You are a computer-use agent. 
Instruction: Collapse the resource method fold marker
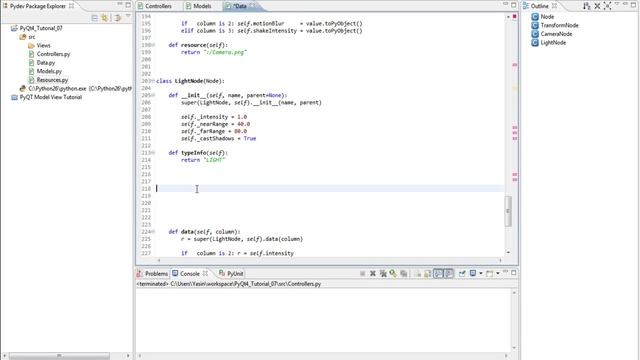pos(153,45)
